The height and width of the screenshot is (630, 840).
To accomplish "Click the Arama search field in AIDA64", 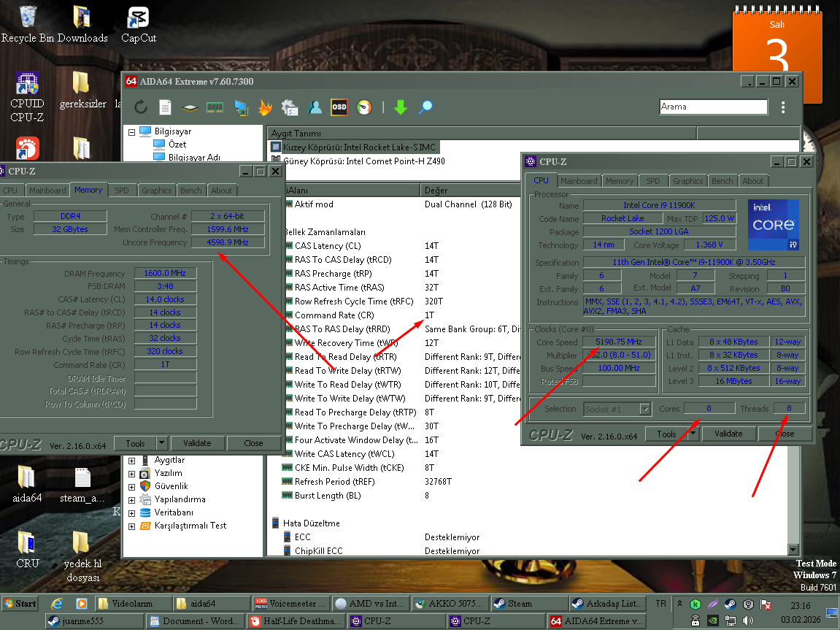I will click(713, 107).
